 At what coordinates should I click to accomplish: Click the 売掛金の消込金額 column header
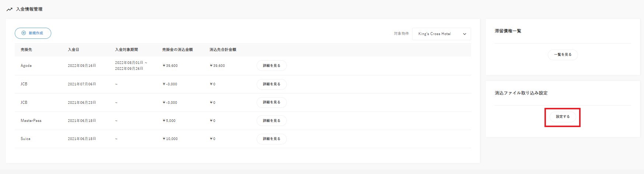point(177,50)
